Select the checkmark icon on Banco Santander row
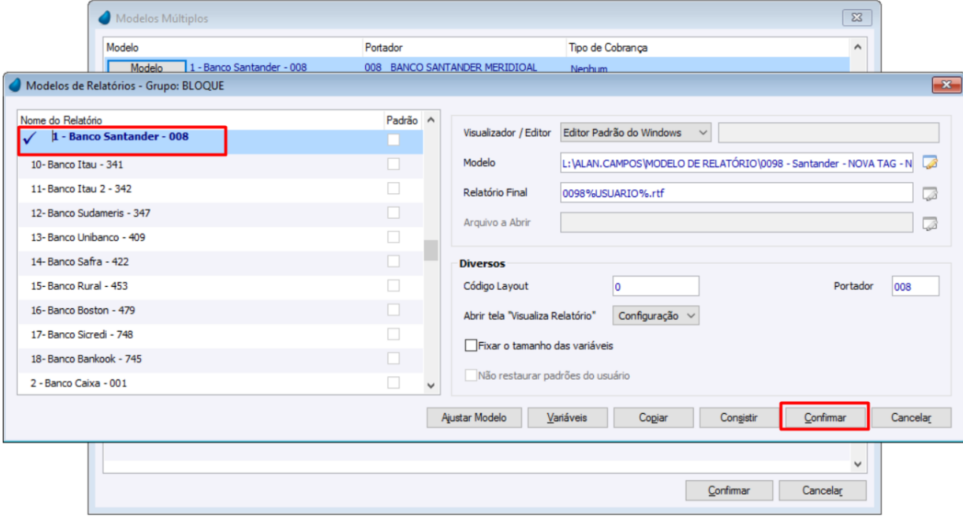 [29, 138]
